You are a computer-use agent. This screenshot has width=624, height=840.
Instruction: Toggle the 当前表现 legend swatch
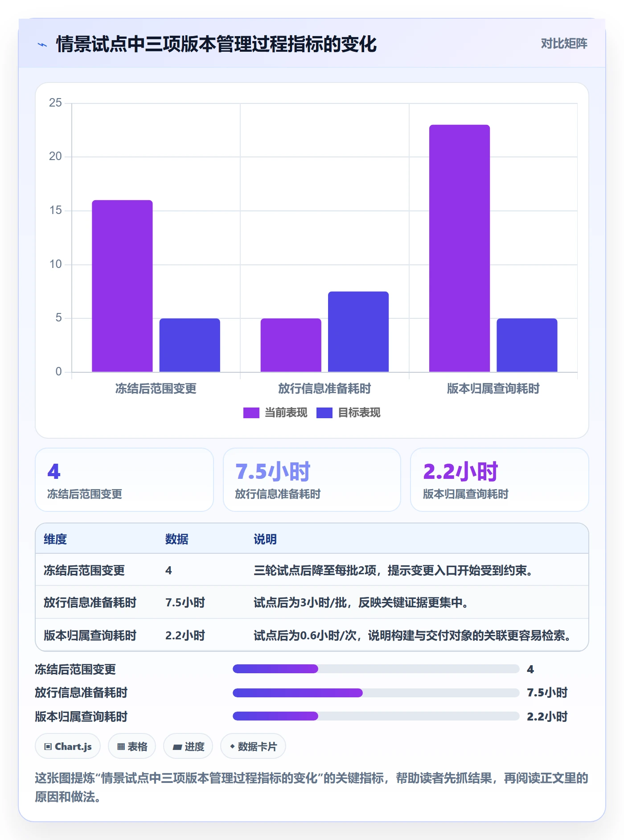[251, 413]
